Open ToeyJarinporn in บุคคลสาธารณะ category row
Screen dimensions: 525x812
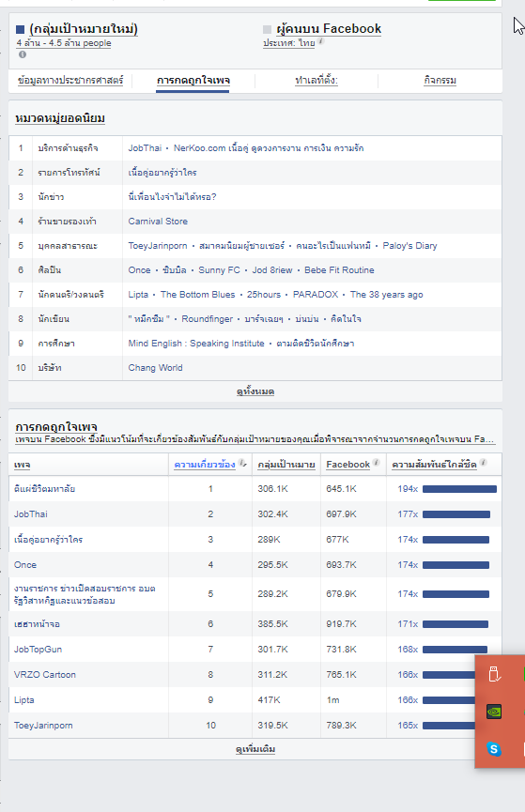(x=158, y=245)
